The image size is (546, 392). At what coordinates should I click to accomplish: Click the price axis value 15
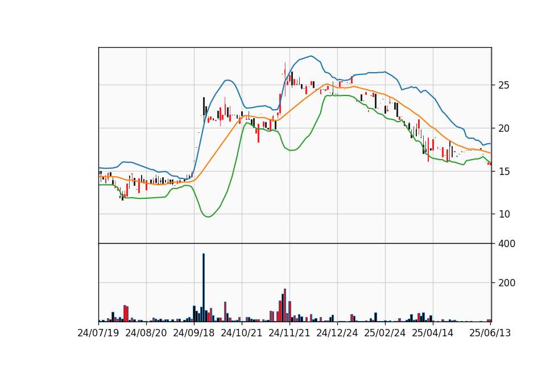pyautogui.click(x=504, y=172)
